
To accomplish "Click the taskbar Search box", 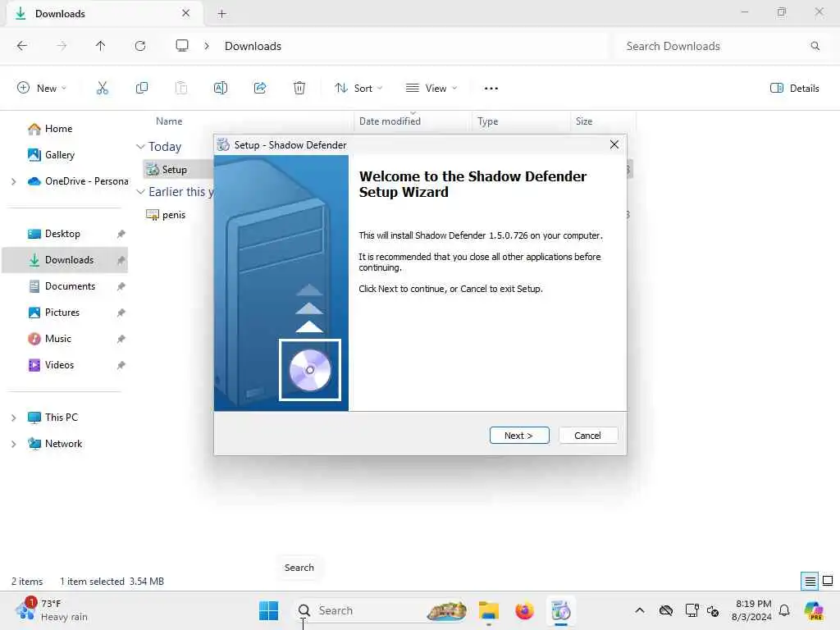I will point(381,610).
